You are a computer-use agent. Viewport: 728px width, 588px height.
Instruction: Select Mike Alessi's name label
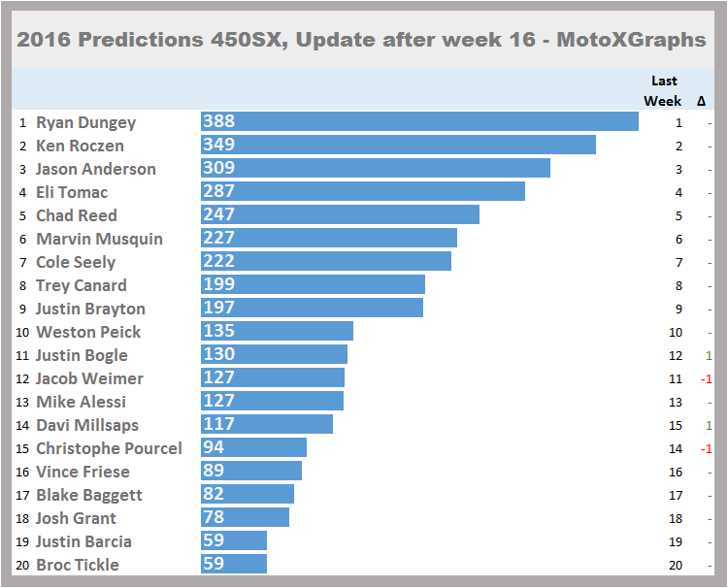(81, 402)
